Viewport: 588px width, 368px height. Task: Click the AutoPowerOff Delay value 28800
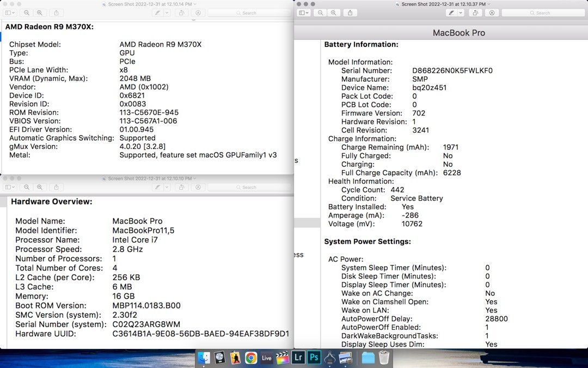click(x=497, y=319)
